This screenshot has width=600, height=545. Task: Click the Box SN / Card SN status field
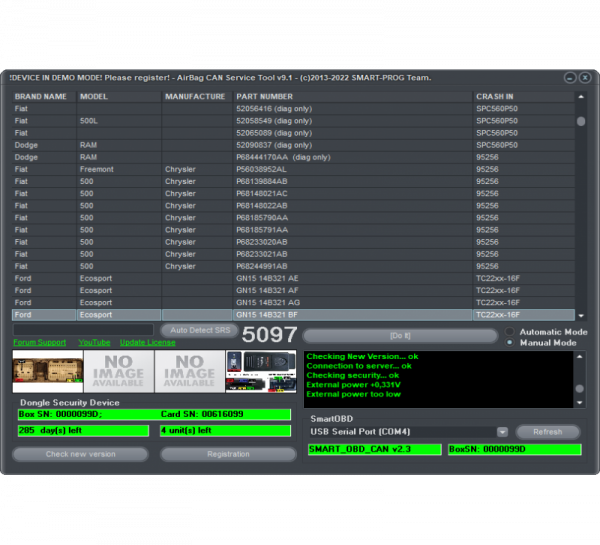point(154,414)
